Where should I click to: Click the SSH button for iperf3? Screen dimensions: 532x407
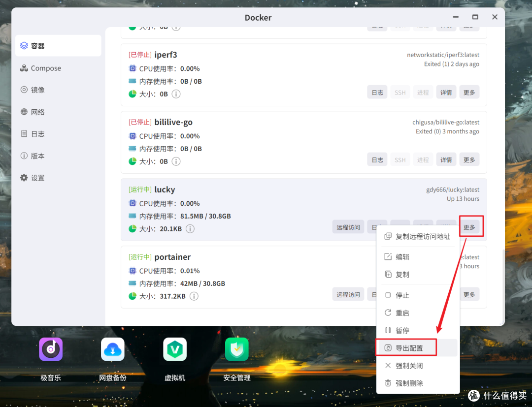400,92
